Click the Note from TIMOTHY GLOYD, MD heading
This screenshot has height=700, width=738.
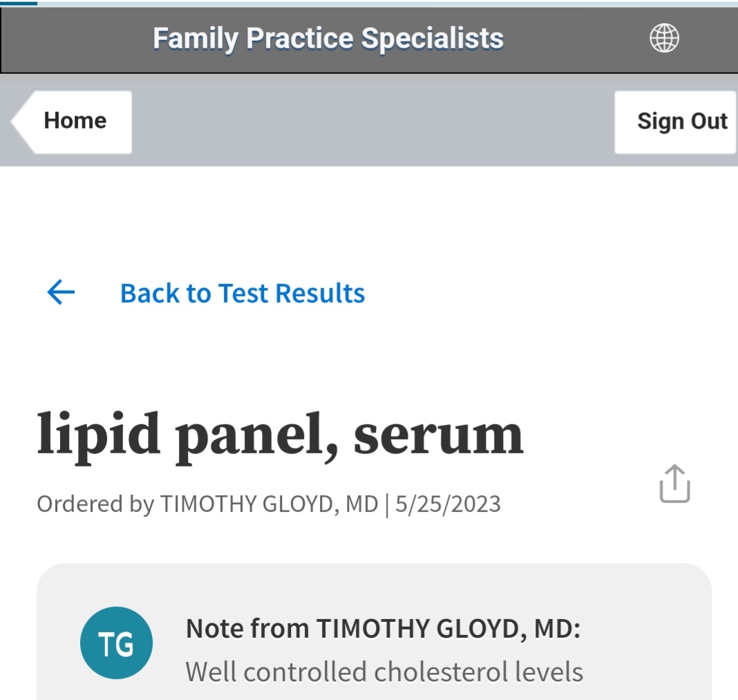[383, 629]
